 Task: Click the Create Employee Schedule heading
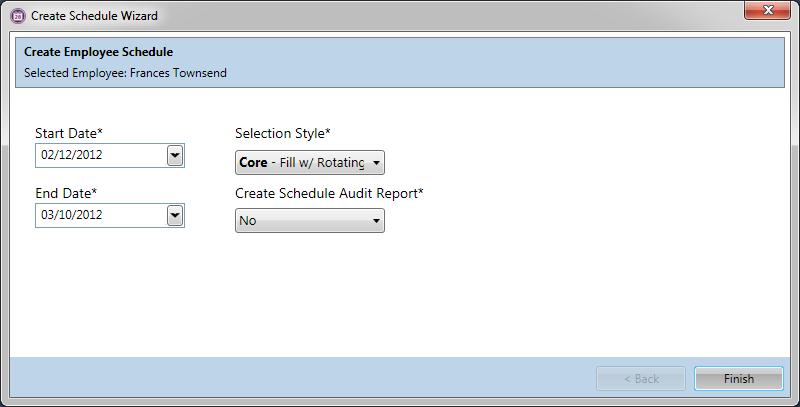98,52
